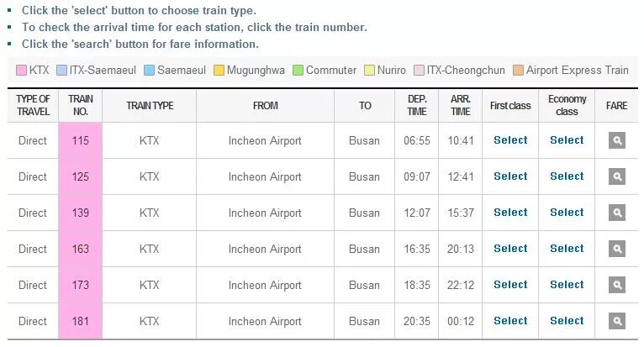
Task: Select Economy class on 20:35 train
Action: (x=567, y=321)
